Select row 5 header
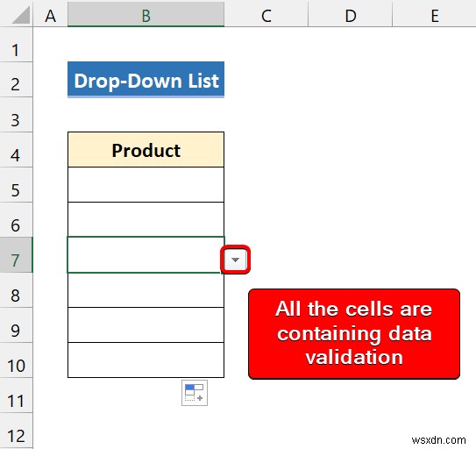 [x=16, y=185]
